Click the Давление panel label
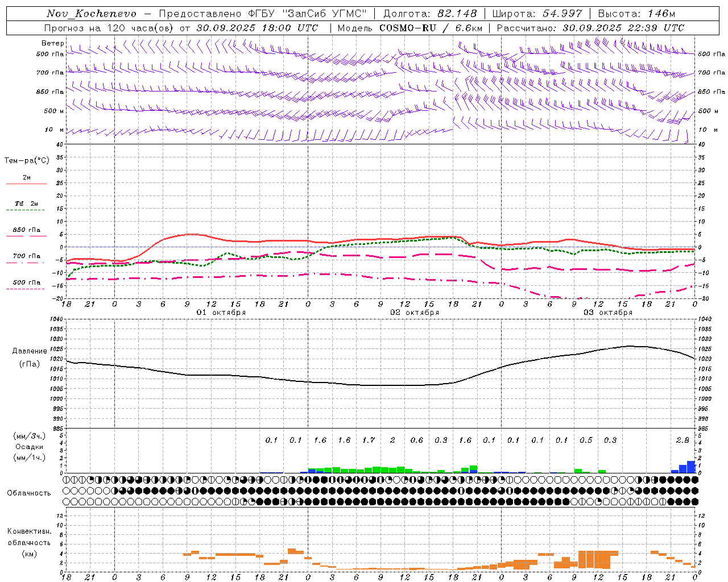The width and height of the screenshot is (728, 582). (30, 351)
